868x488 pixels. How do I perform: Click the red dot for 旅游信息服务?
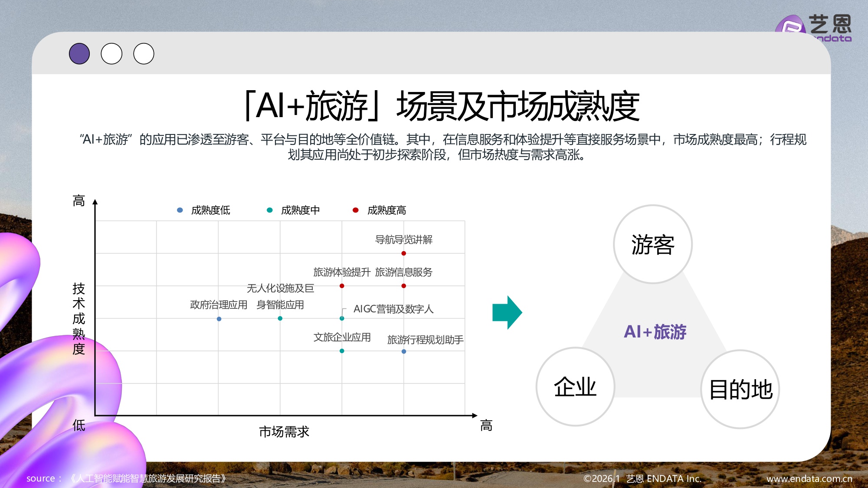click(404, 286)
